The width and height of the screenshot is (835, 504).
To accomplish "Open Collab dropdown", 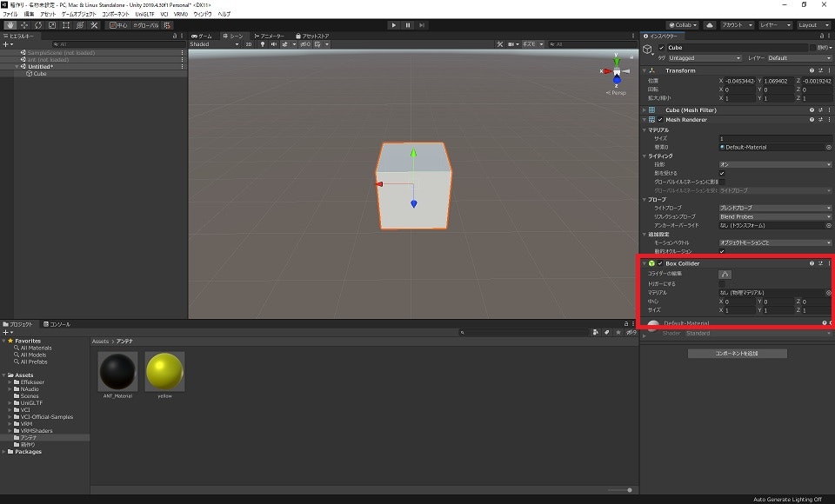I will [683, 25].
